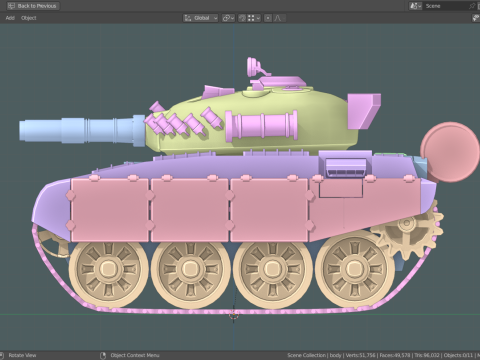Open the Global transform orientation dropdown

(201, 18)
